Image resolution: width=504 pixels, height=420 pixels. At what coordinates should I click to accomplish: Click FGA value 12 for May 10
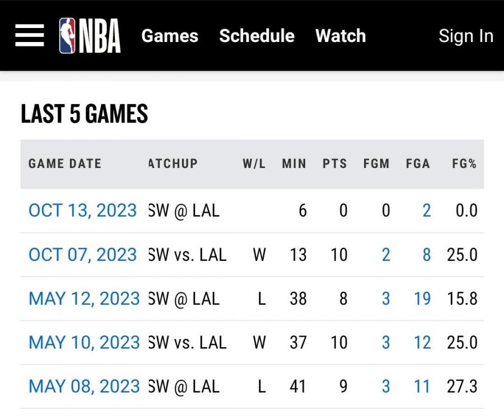tap(422, 342)
